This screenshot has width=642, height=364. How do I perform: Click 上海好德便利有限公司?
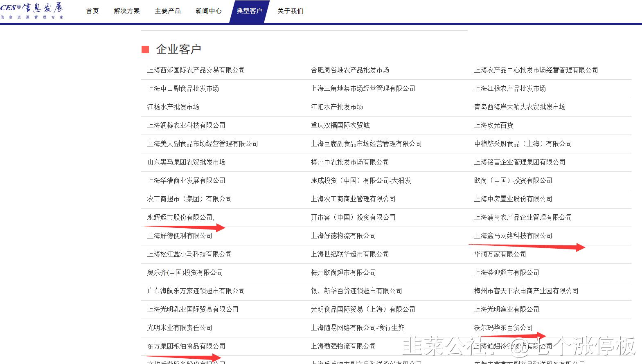180,236
